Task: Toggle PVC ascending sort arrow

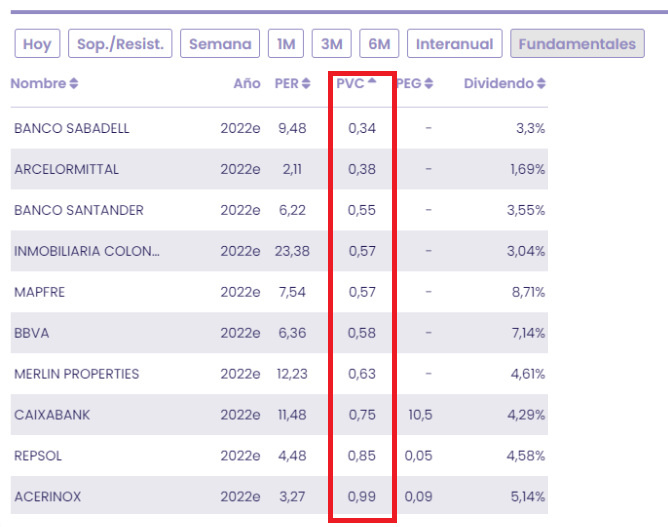Action: (372, 83)
